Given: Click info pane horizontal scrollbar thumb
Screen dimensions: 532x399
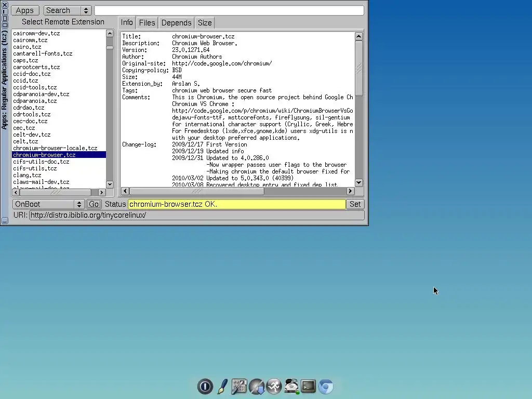Looking at the screenshot, I should coord(197,191).
